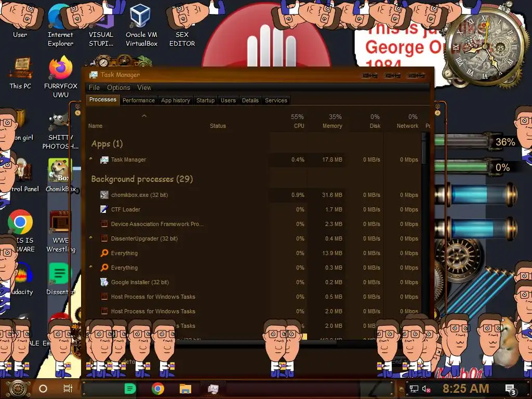Open the This PC desktop icon
Screen dimensions: 532x399
[x=20, y=73]
